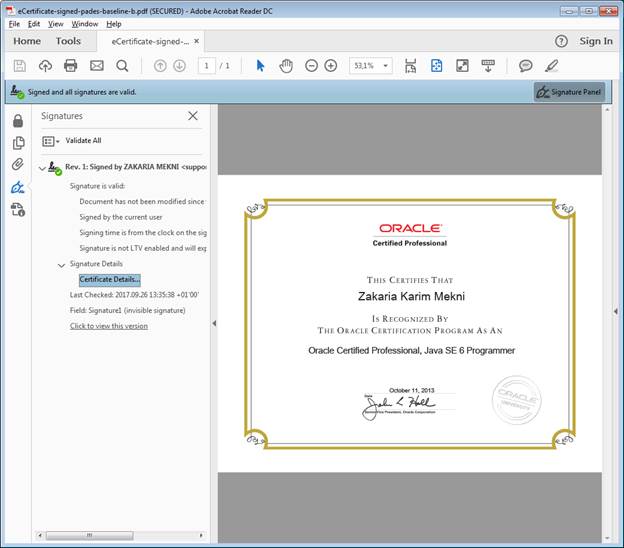Select 'Signing time is from the clock' row
Image resolution: width=624 pixels, height=548 pixels.
(x=143, y=232)
